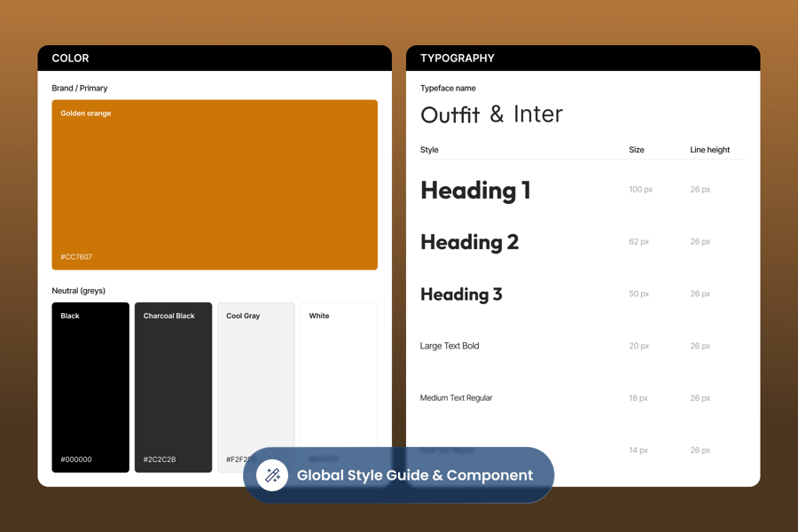The image size is (798, 532).
Task: Select the Heading 1 text style
Action: (x=475, y=190)
